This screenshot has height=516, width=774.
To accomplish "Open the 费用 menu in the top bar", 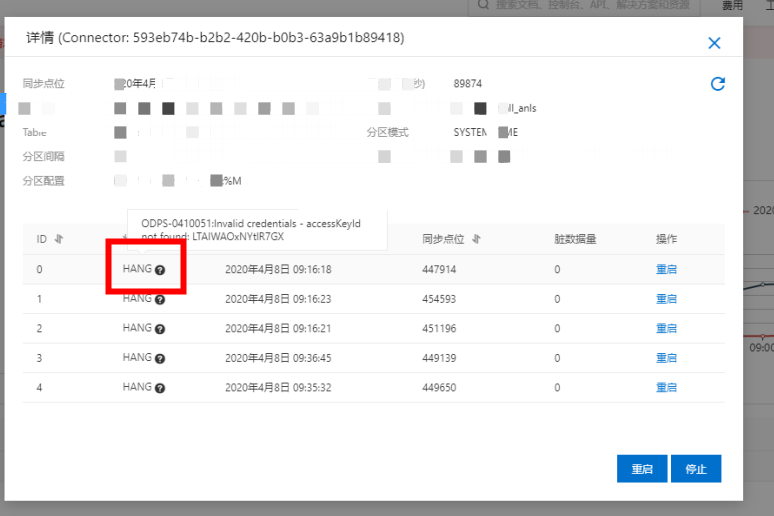I will tap(732, 6).
